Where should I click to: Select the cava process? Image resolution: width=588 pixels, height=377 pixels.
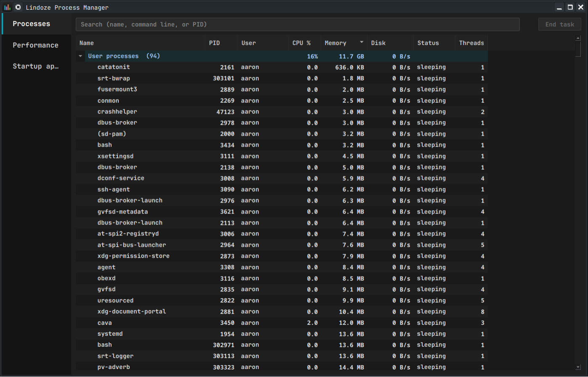[x=282, y=323]
